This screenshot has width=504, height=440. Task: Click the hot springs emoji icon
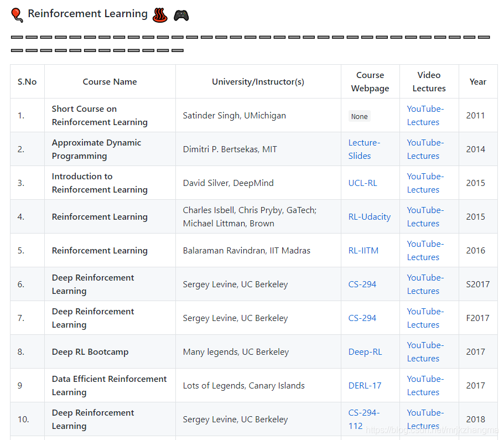click(160, 15)
